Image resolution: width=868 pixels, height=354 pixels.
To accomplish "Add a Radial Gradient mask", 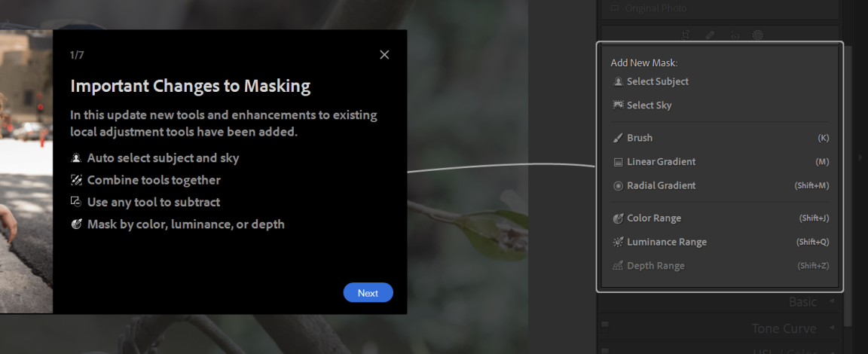I will pos(660,185).
